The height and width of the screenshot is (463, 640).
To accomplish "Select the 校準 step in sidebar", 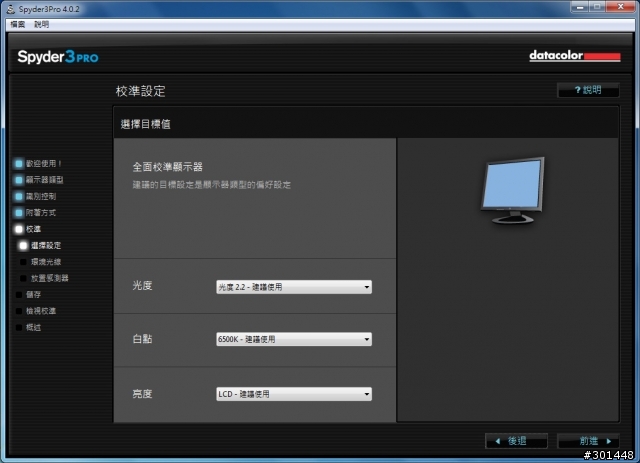I will [28, 229].
